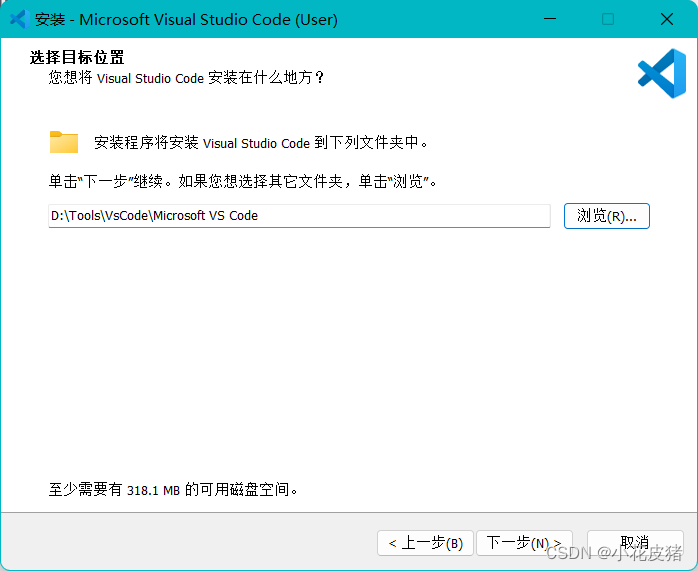Focus the install path input field
Screen dimensions: 698x571
click(299, 216)
